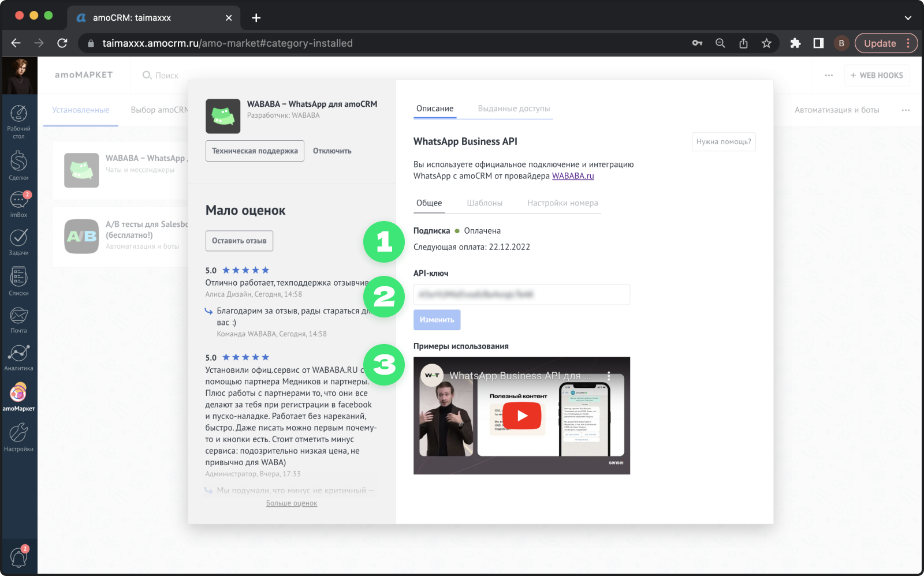Select the Описание tab

click(435, 109)
